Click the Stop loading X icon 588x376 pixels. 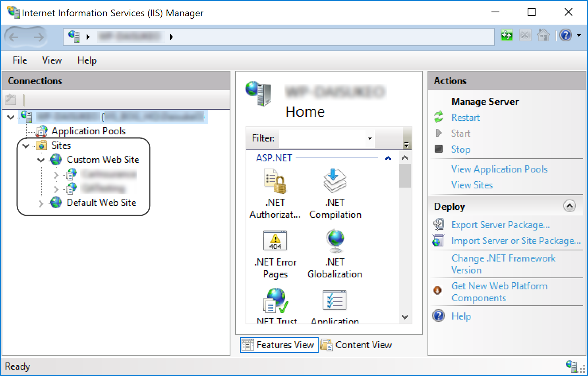click(525, 35)
